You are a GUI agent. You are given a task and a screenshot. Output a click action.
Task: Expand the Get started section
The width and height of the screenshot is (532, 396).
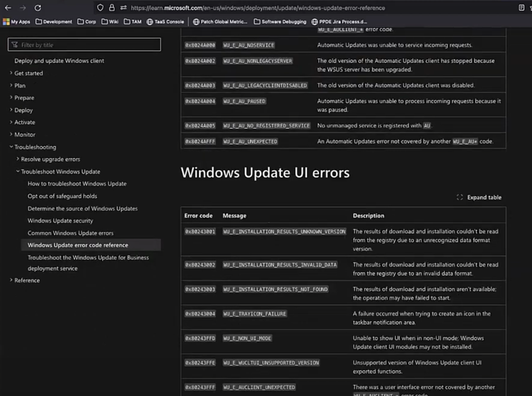(x=28, y=73)
